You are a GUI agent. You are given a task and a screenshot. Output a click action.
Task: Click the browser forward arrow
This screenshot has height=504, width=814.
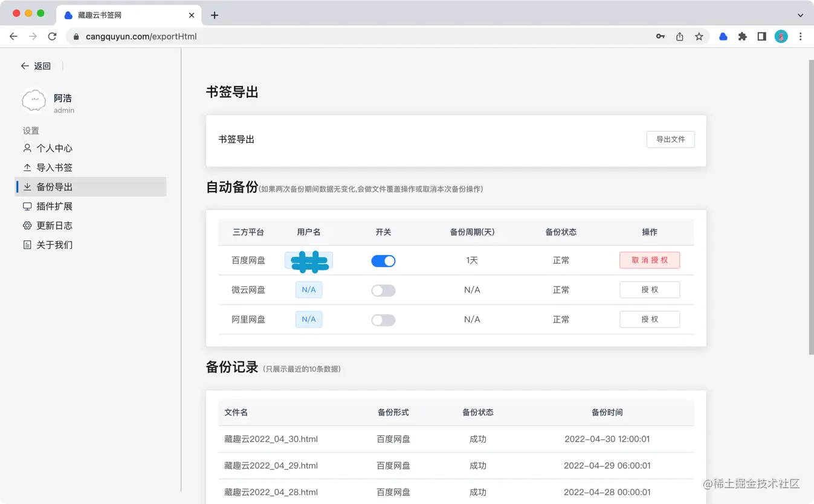33,36
